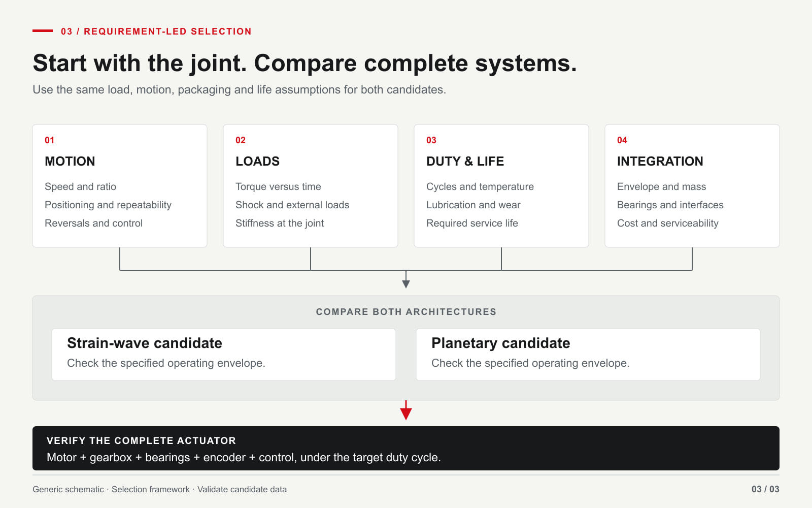Select 'Envelope and mass' text
Screen dimensions: 812x508
click(661, 187)
